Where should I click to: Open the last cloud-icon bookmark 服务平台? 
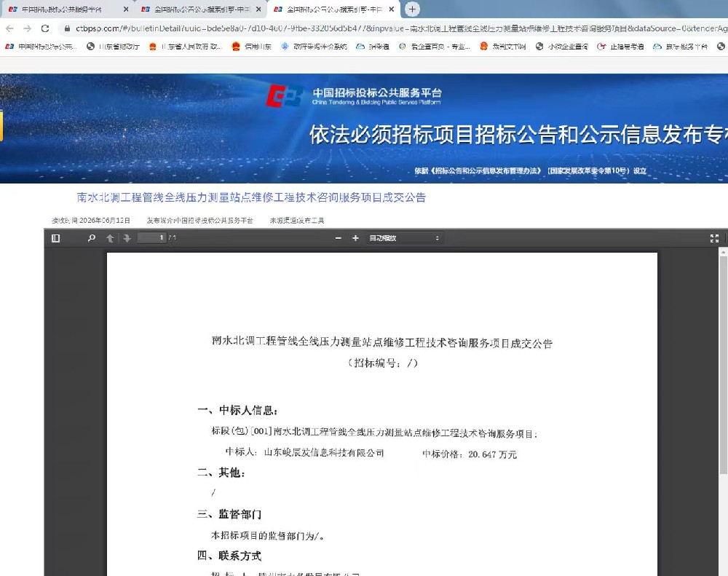coord(681,47)
